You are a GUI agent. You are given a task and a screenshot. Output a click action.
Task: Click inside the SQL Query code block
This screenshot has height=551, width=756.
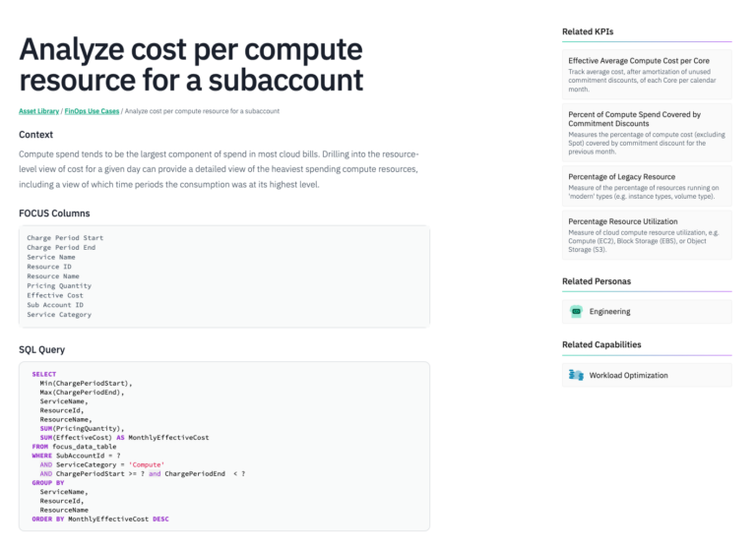coord(224,446)
